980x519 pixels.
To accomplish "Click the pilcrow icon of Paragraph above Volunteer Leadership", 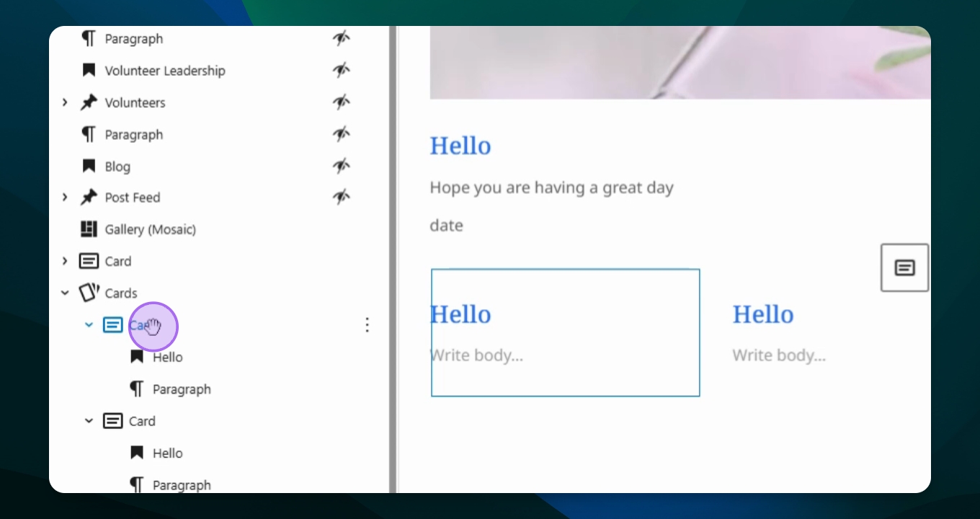I will (88, 39).
